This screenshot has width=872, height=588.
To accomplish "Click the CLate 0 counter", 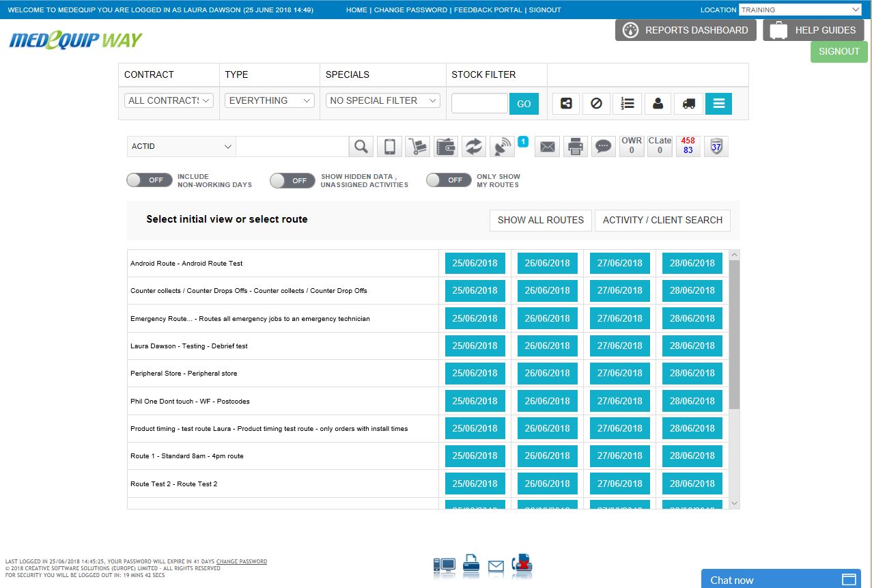I will 660,146.
